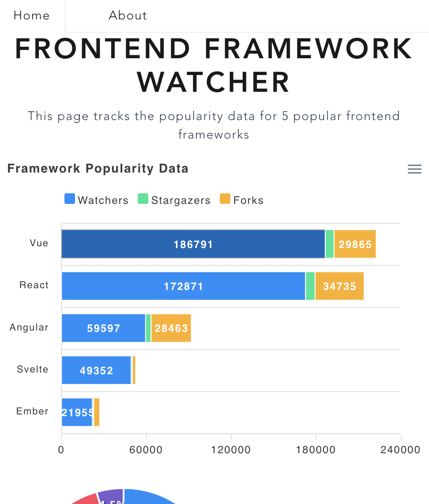Click the blue Watchers legend swatch
The image size is (429, 504).
coord(69,199)
